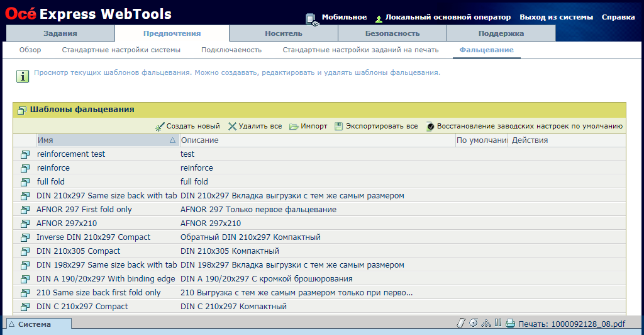Viewport: 644px width, 335px height.
Task: Click the Описание column header
Action: click(x=318, y=140)
